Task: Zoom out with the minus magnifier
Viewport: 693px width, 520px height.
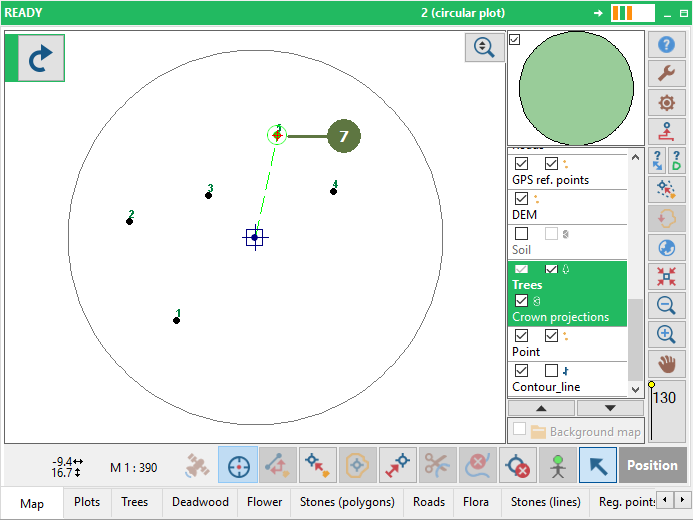Action: [666, 305]
